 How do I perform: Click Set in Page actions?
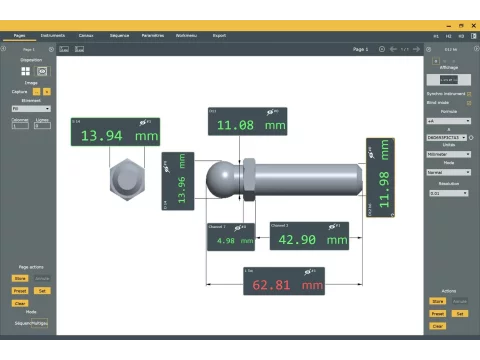(42, 291)
